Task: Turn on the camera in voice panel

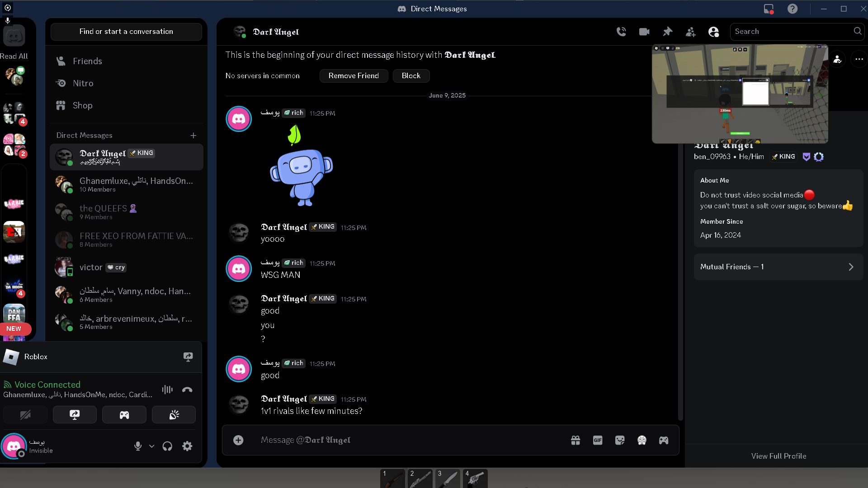Action: [25, 415]
